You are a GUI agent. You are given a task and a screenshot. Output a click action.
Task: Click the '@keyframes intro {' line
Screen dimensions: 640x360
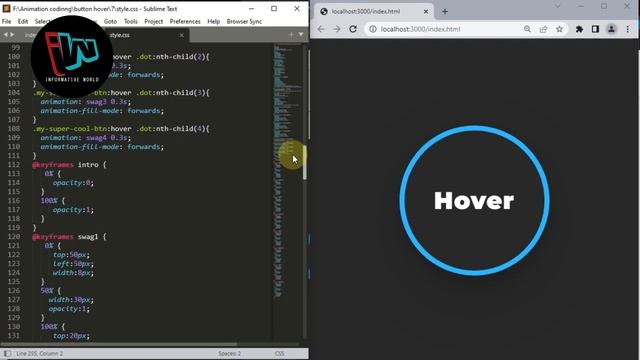(x=69, y=164)
